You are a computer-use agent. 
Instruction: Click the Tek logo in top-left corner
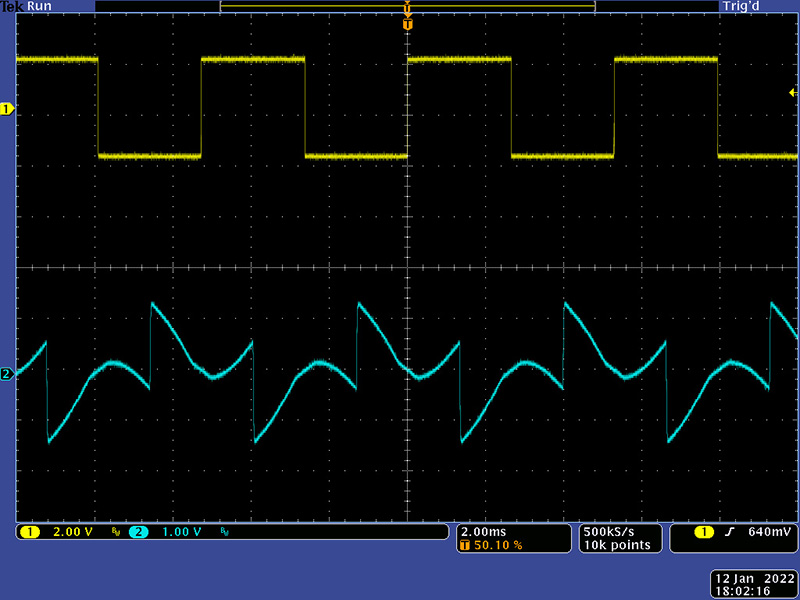(12, 6)
